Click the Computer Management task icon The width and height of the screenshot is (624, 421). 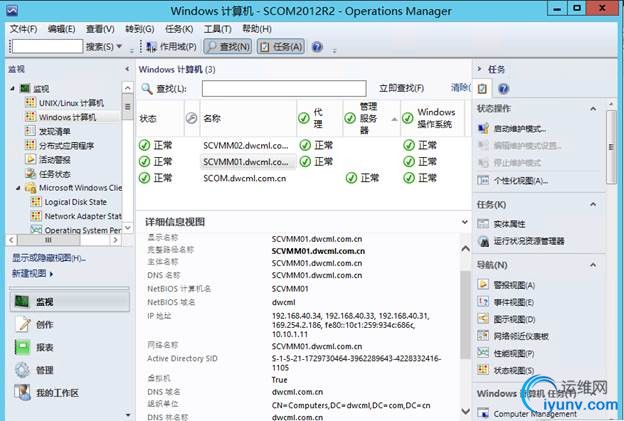pos(483,413)
